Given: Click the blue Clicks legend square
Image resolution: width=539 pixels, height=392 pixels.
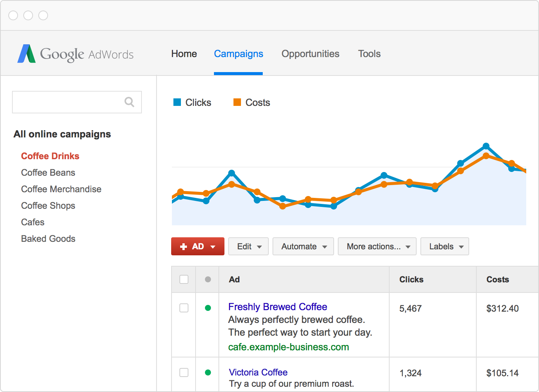Looking at the screenshot, I should point(177,102).
